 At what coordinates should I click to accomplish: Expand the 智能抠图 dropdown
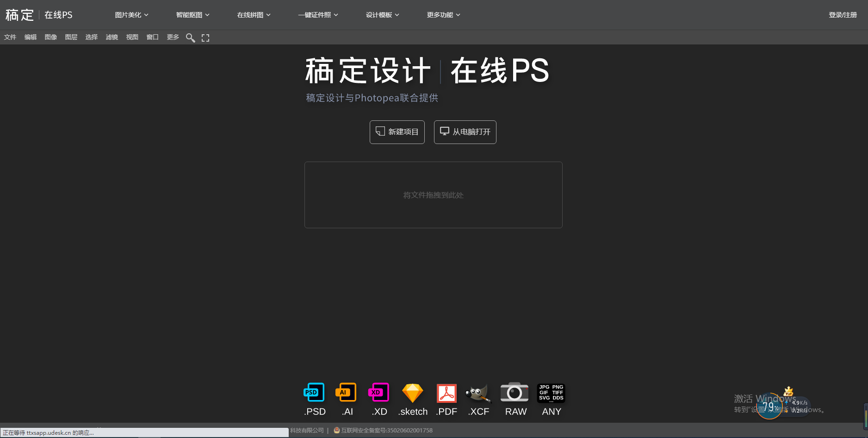click(x=193, y=15)
